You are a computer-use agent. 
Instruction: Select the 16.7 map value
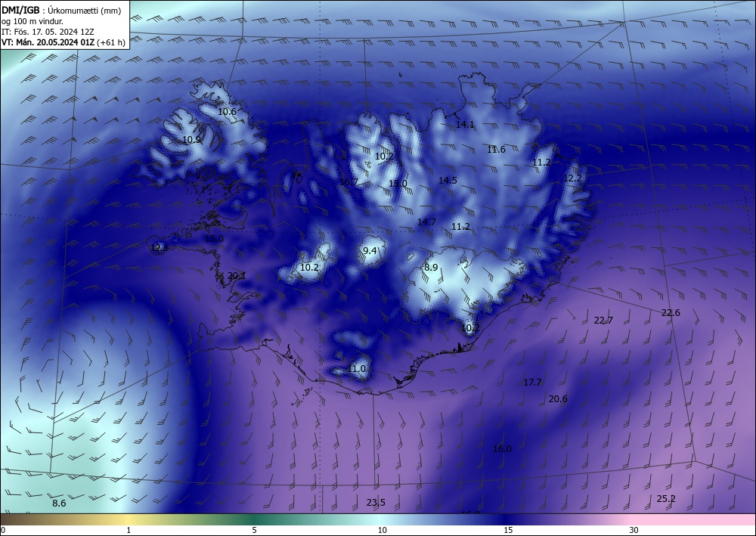(349, 182)
